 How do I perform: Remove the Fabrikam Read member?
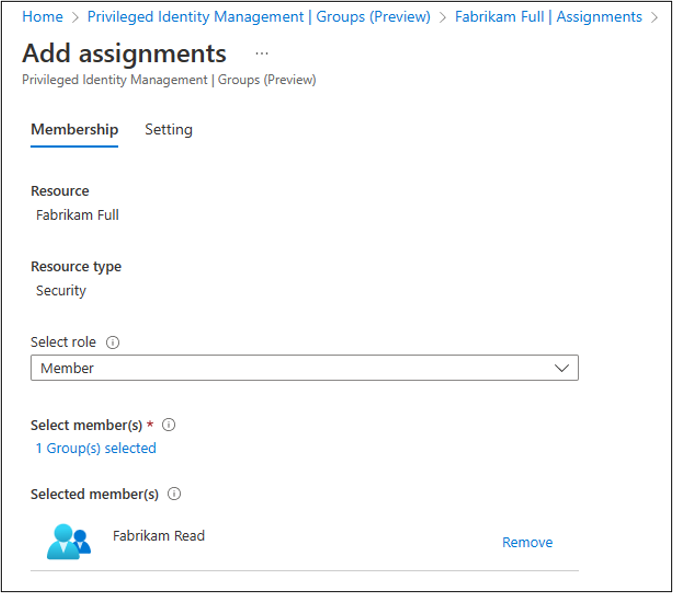(x=527, y=542)
